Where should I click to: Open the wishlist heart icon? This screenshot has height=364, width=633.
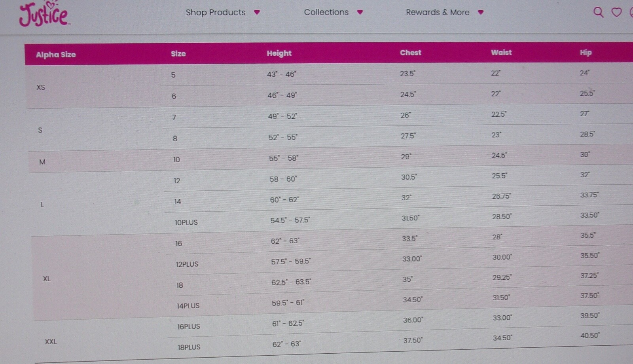coord(616,12)
